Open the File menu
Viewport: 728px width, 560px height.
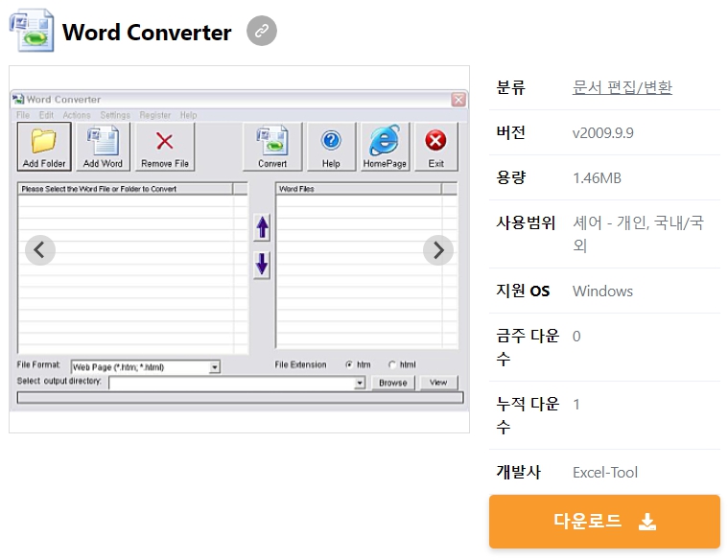click(23, 115)
